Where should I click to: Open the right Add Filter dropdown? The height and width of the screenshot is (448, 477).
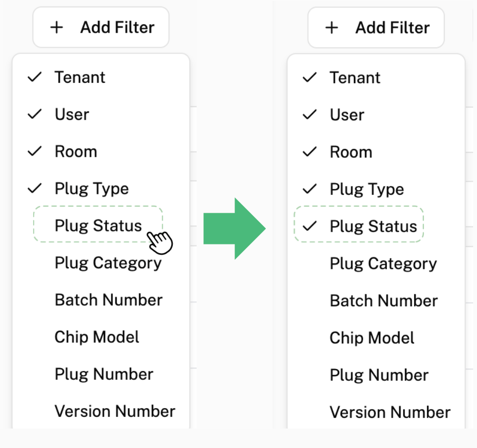point(376,28)
